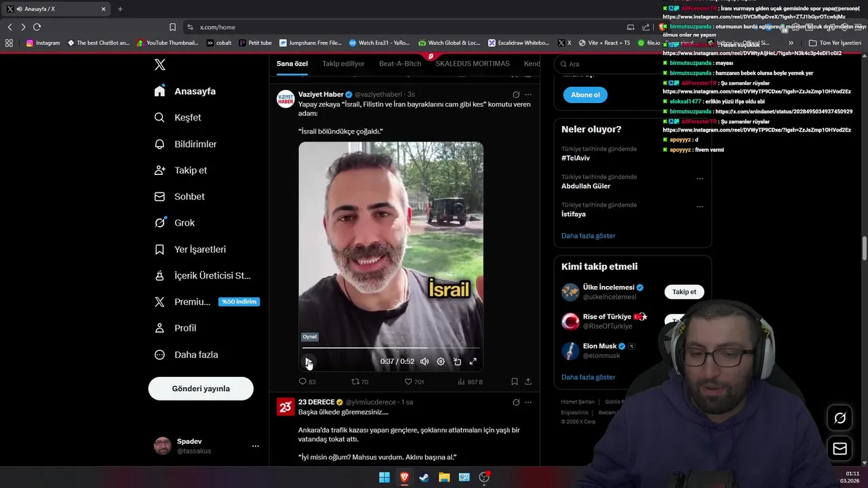Image resolution: width=868 pixels, height=488 pixels.
Task: Open more options for Abdullah Güler trend
Action: (700, 179)
